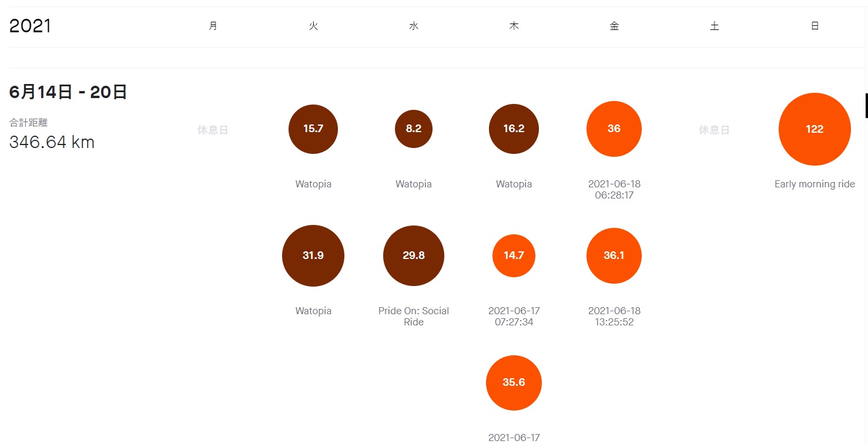Open the 29.8 km Pride On ride bubble
868x444 pixels.
coord(414,256)
